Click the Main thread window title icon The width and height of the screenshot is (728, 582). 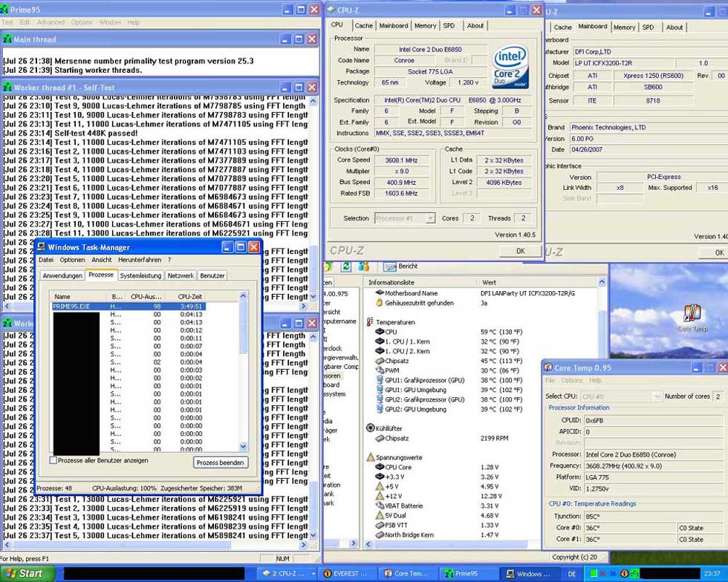pos(7,39)
